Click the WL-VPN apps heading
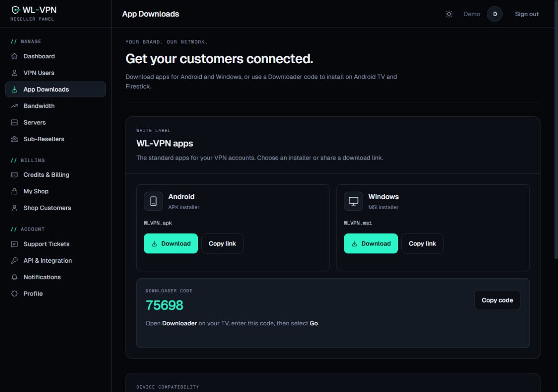The width and height of the screenshot is (558, 392). [x=165, y=143]
